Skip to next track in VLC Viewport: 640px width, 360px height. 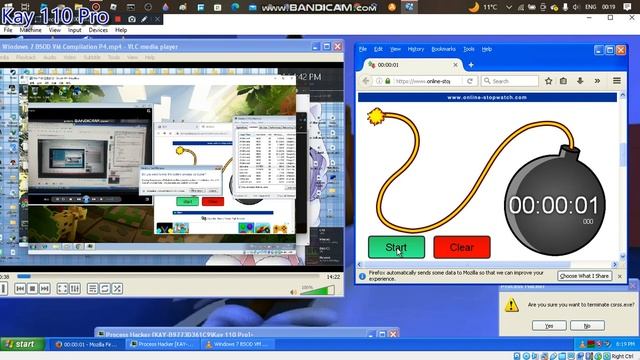(x=45, y=289)
